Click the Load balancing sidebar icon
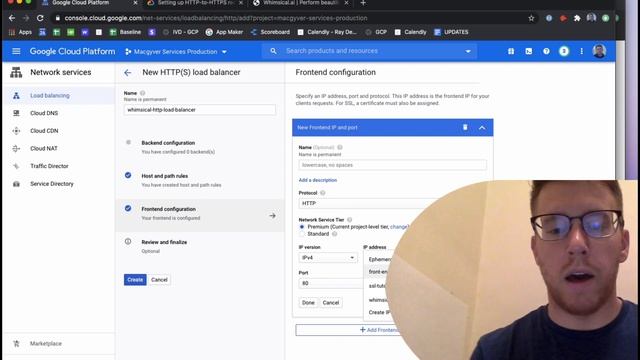The width and height of the screenshot is (640, 360). pos(16,96)
